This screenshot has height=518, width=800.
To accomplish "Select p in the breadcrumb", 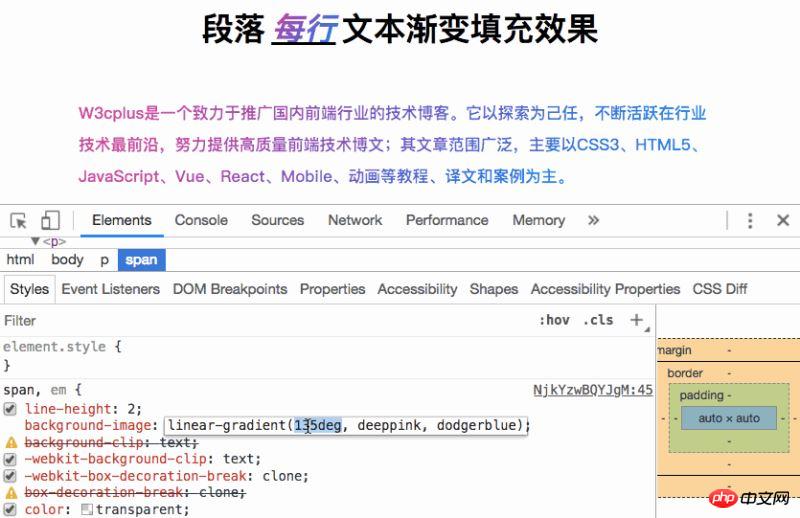I will (x=105, y=260).
